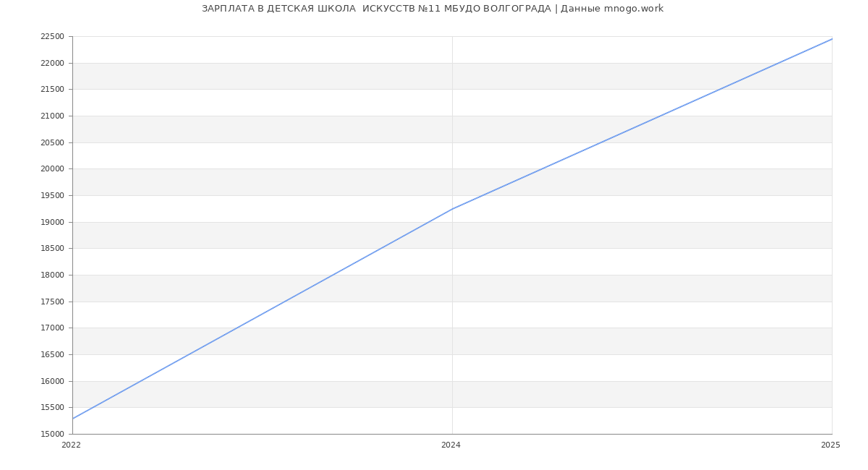Select the 21000 y-axis label

(52, 116)
